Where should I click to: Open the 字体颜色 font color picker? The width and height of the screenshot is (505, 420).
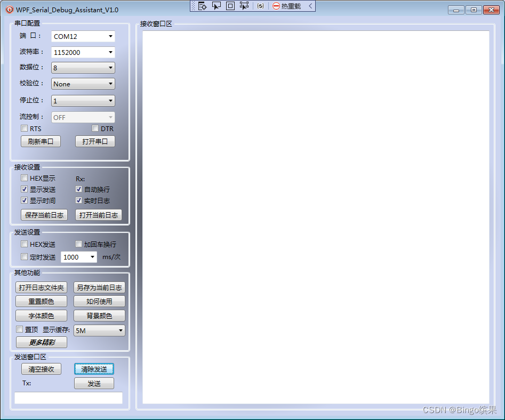[x=41, y=315]
